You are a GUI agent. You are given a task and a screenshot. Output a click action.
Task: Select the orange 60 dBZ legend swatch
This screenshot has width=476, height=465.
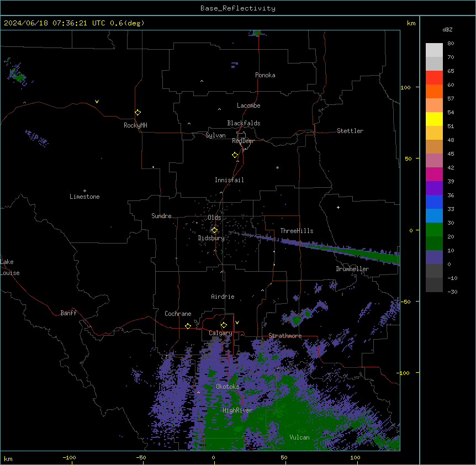[x=434, y=91]
